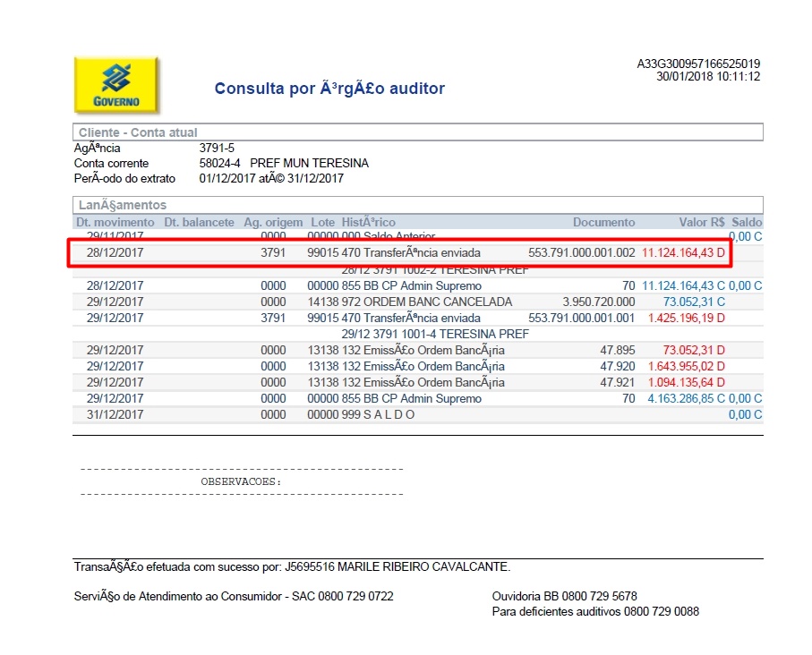Select document number 47.920
Screen dimensions: 812x655
tap(618, 367)
